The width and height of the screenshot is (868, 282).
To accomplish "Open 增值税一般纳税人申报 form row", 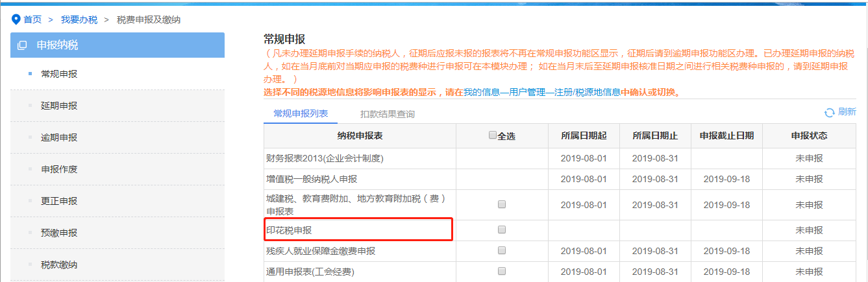I will [x=312, y=179].
